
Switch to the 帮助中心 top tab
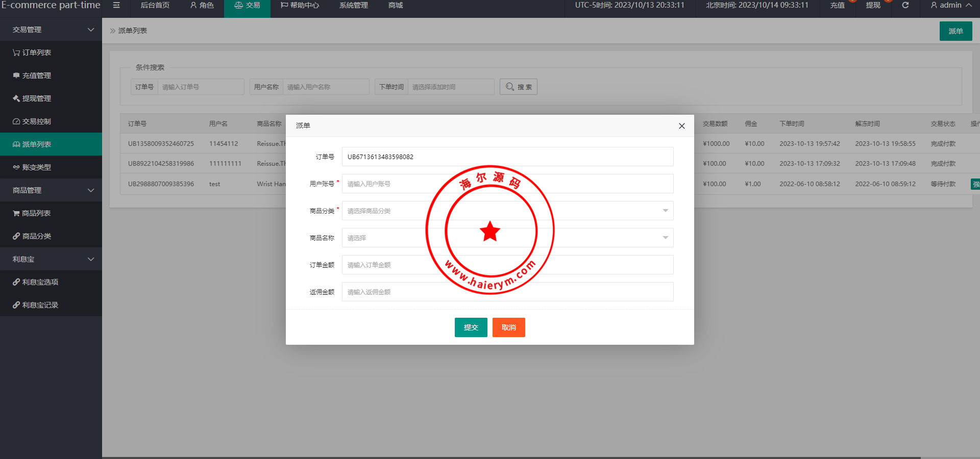pyautogui.click(x=300, y=5)
